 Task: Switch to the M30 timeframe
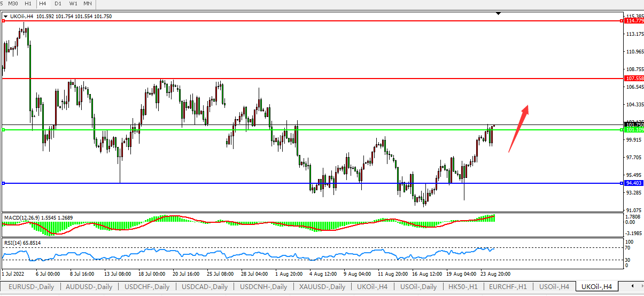click(14, 4)
